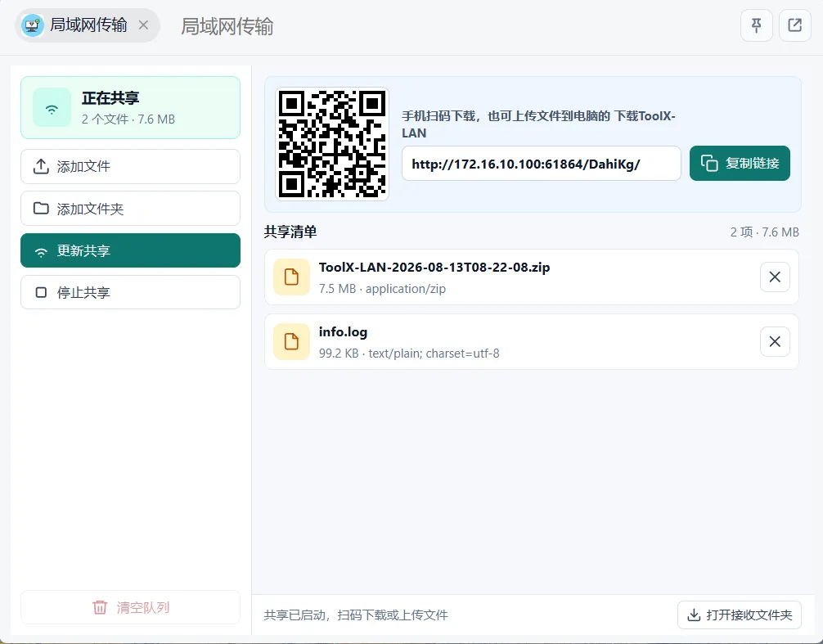Screen dimensions: 823x644
Task: Click 清空队列 to clear the queue
Action: pos(130,607)
